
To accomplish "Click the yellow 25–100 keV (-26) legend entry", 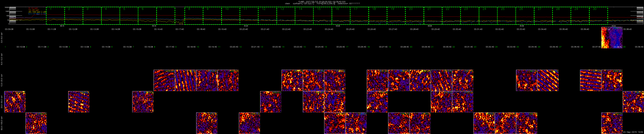I will tap(37, 12).
